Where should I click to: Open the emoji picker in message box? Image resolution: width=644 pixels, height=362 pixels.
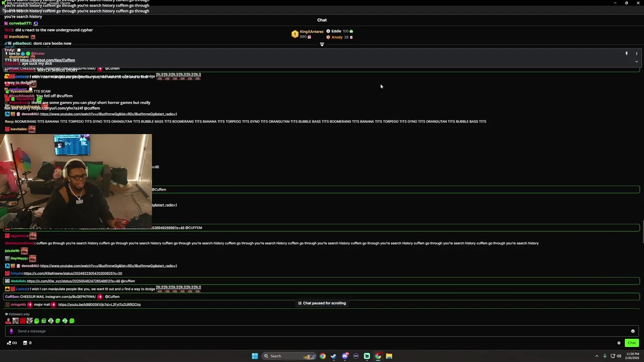tap(633, 331)
